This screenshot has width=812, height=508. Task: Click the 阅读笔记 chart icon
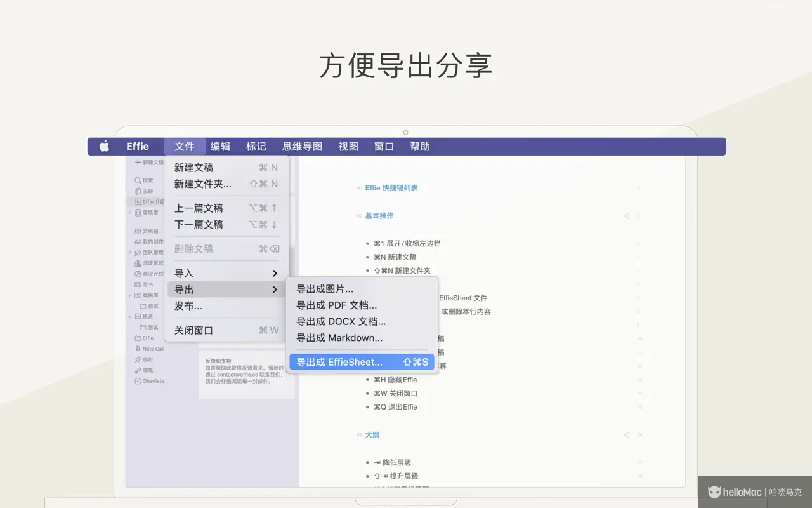pos(138,264)
